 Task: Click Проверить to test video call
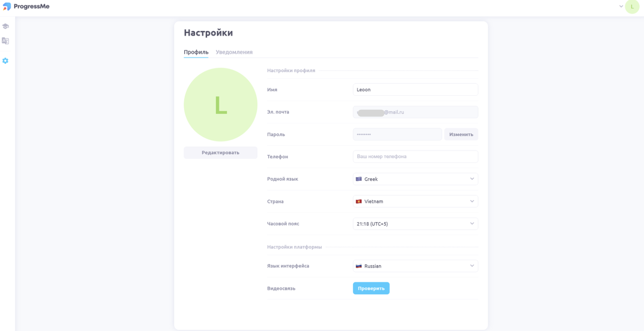pos(371,288)
